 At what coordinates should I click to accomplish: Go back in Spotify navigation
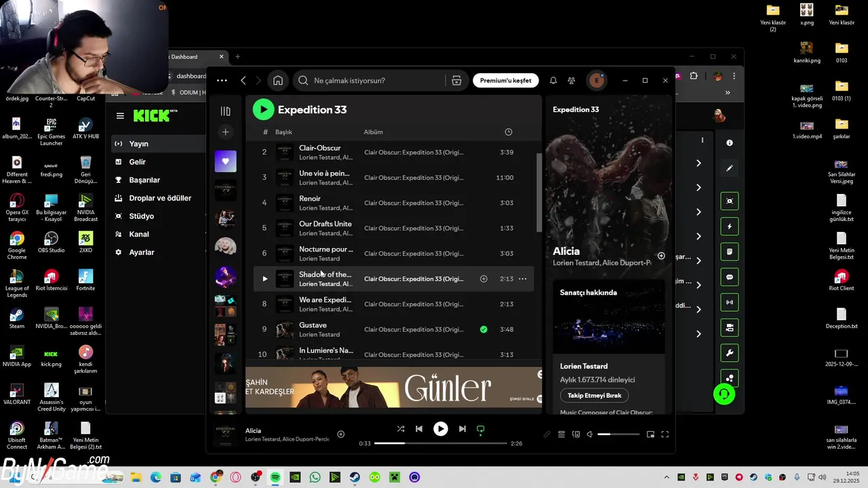pyautogui.click(x=243, y=81)
